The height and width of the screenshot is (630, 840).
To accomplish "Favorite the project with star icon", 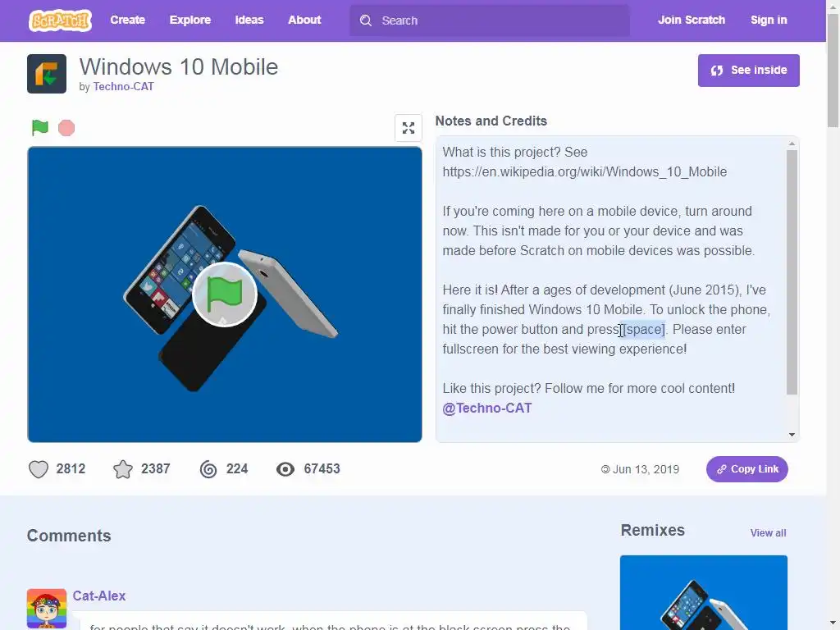I will click(123, 469).
